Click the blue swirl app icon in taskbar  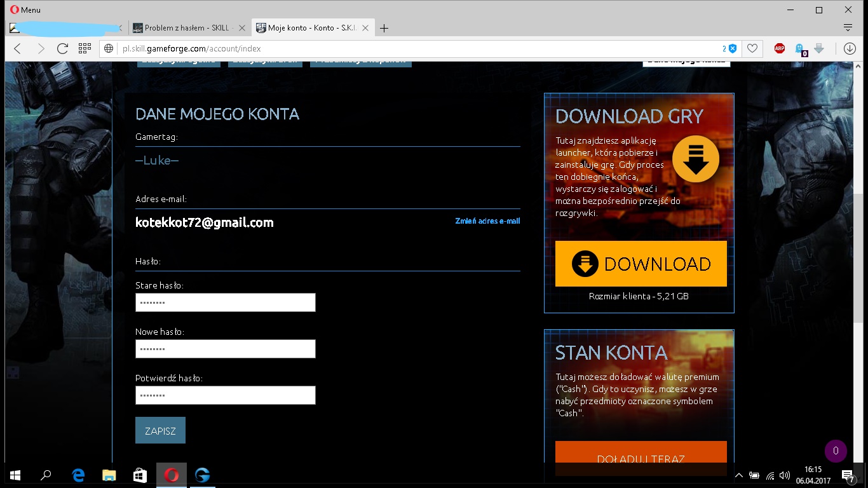point(203,475)
